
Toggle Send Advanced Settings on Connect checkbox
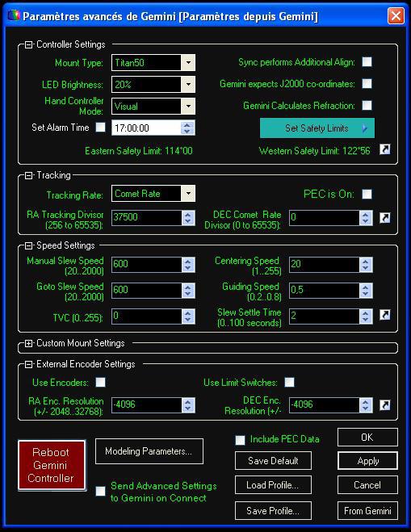pos(100,491)
